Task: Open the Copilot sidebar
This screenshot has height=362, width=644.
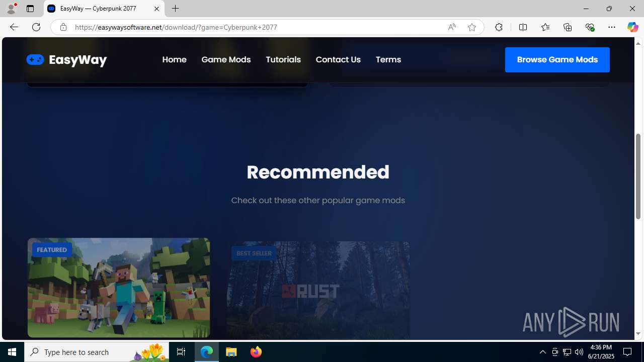Action: pyautogui.click(x=632, y=27)
